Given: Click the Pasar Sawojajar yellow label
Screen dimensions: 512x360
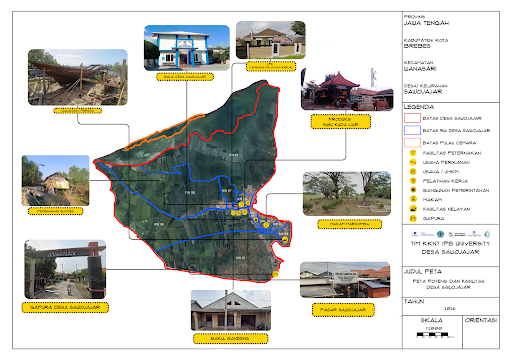Looking at the screenshot, I should coord(343,310).
